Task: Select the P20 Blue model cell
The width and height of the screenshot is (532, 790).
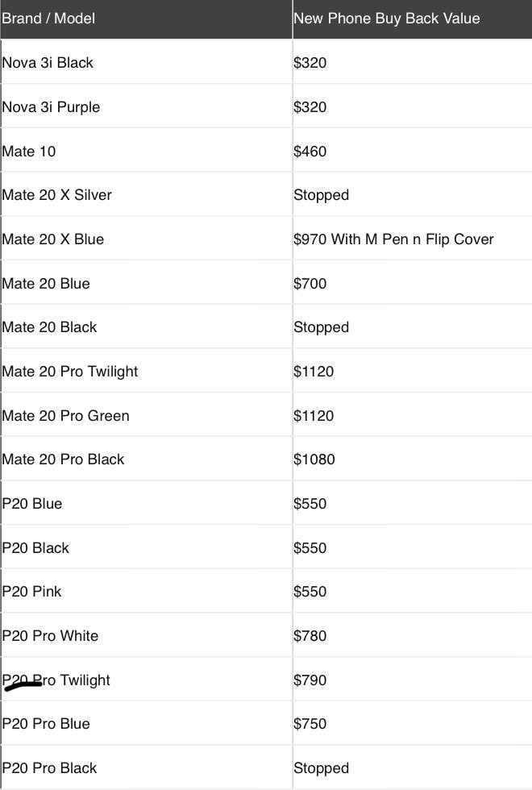Action: [32, 504]
